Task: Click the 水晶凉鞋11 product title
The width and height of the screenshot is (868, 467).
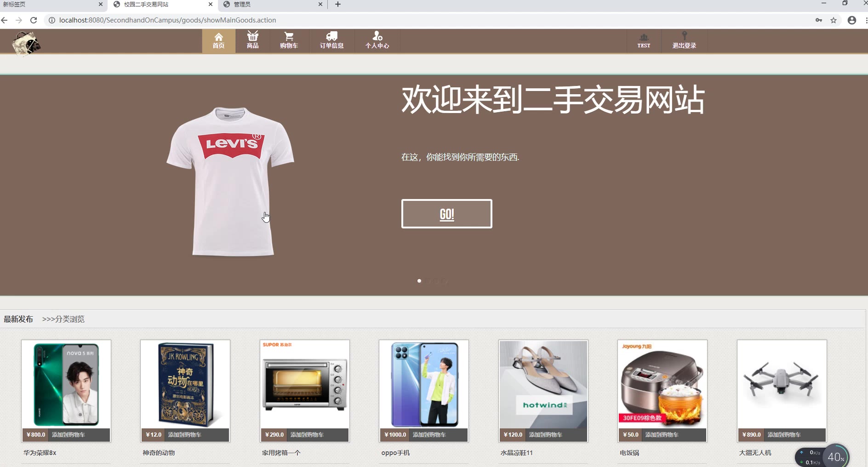Action: [x=517, y=453]
